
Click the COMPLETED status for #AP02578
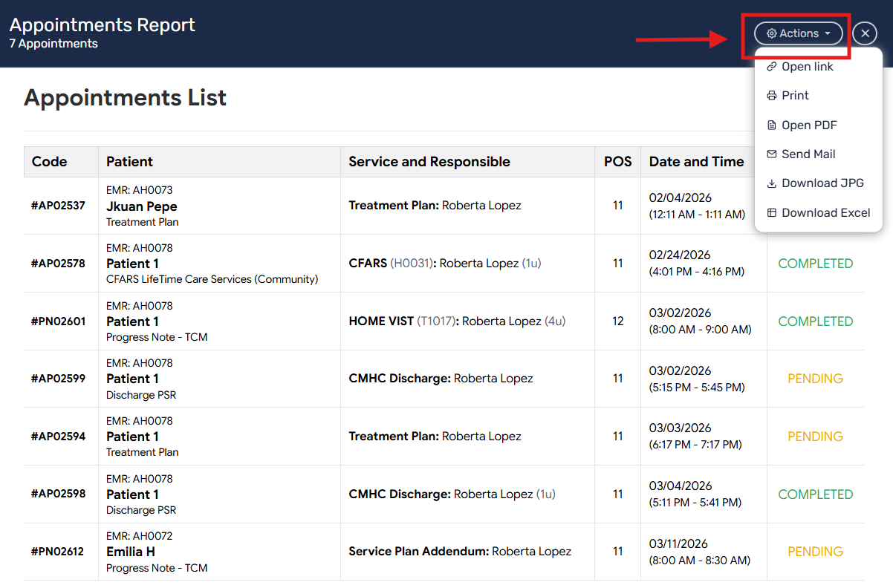point(815,264)
